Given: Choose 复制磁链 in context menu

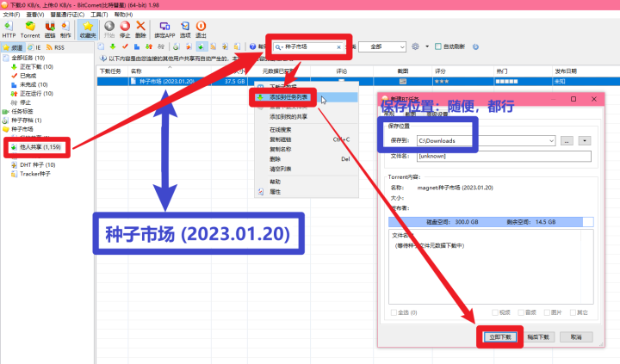Looking at the screenshot, I should (307, 139).
